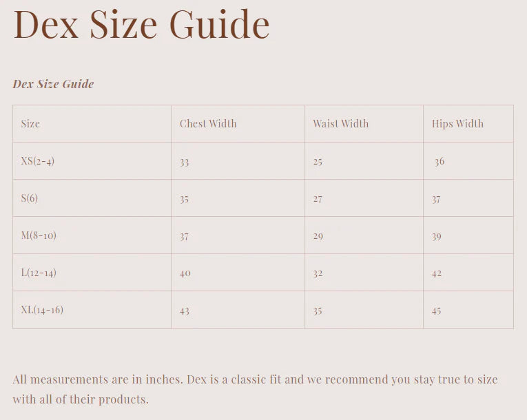527x420 pixels.
Task: Select the "Size" column header cell
Action: (30, 124)
